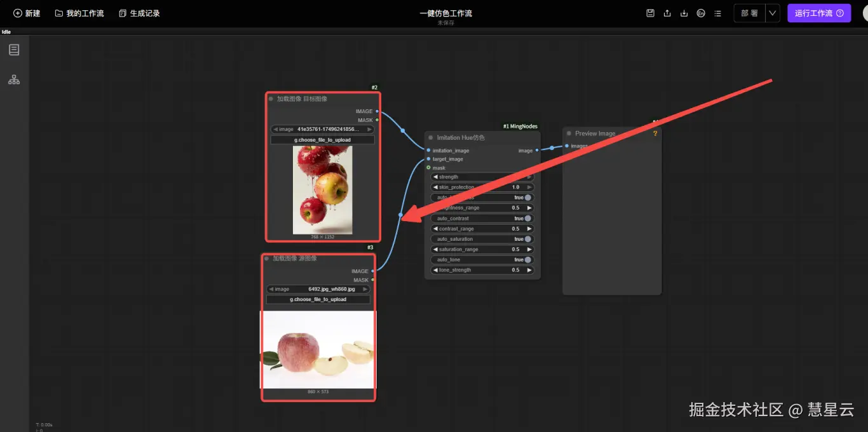The image size is (868, 432).
Task: Click the sliced apple thumbnail preview
Action: click(318, 349)
